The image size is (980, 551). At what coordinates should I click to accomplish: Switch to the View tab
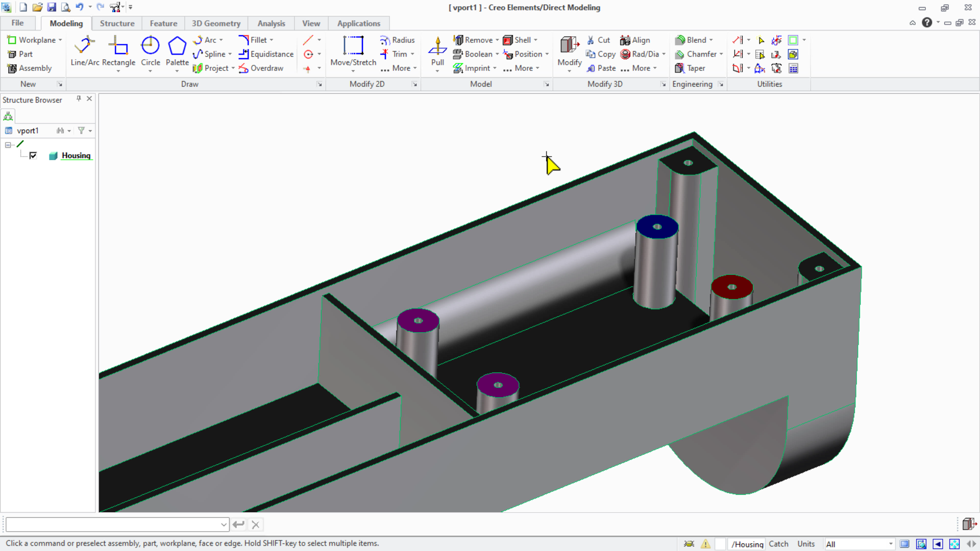(x=311, y=23)
